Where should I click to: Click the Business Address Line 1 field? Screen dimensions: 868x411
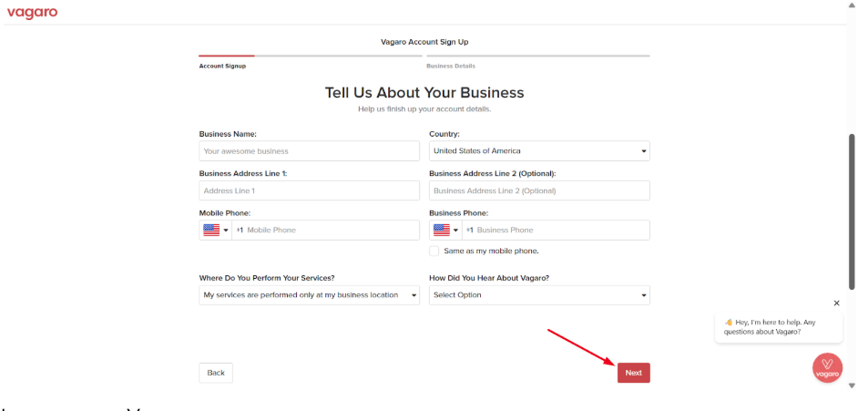[309, 190]
